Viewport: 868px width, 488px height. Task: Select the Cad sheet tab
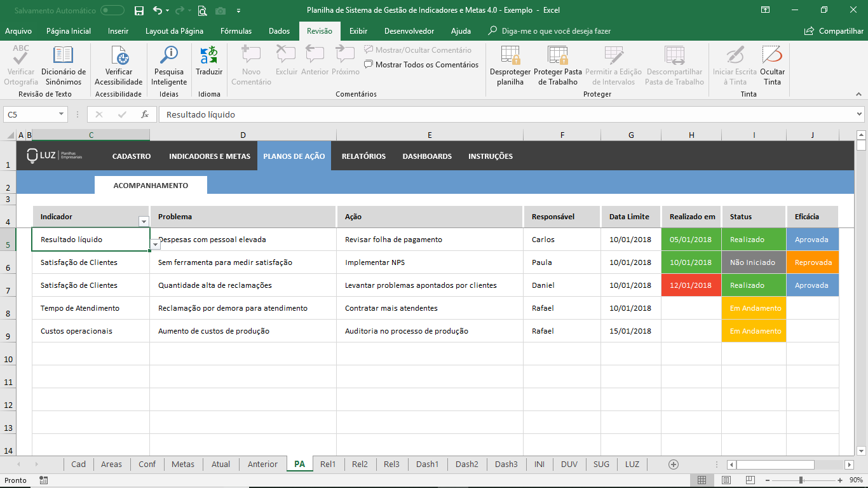tap(79, 464)
